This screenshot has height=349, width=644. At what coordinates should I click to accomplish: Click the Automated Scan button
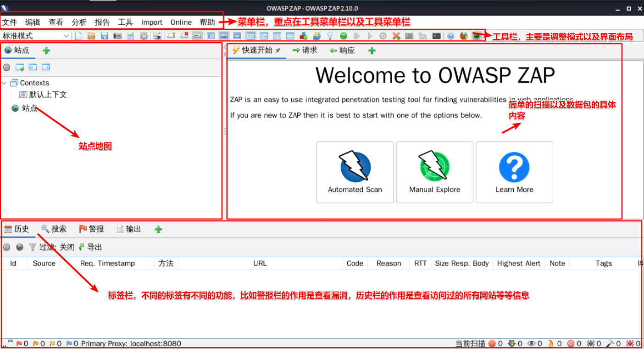coord(355,172)
